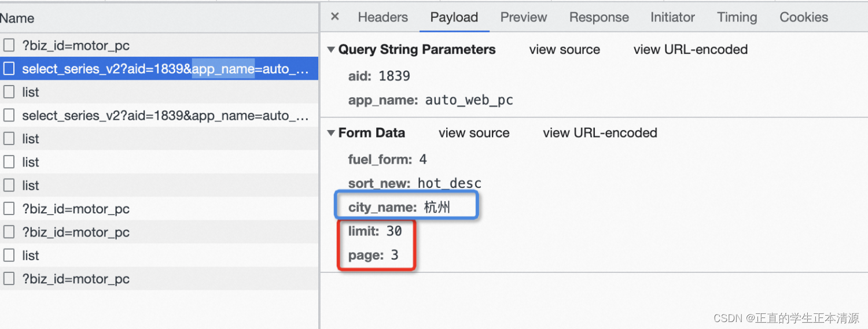Check box of third ?biz_id=motor_pc request
The height and width of the screenshot is (329, 868).
(x=8, y=232)
